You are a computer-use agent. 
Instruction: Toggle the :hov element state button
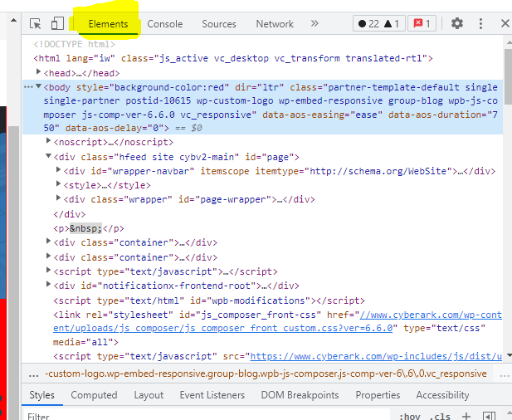409,416
